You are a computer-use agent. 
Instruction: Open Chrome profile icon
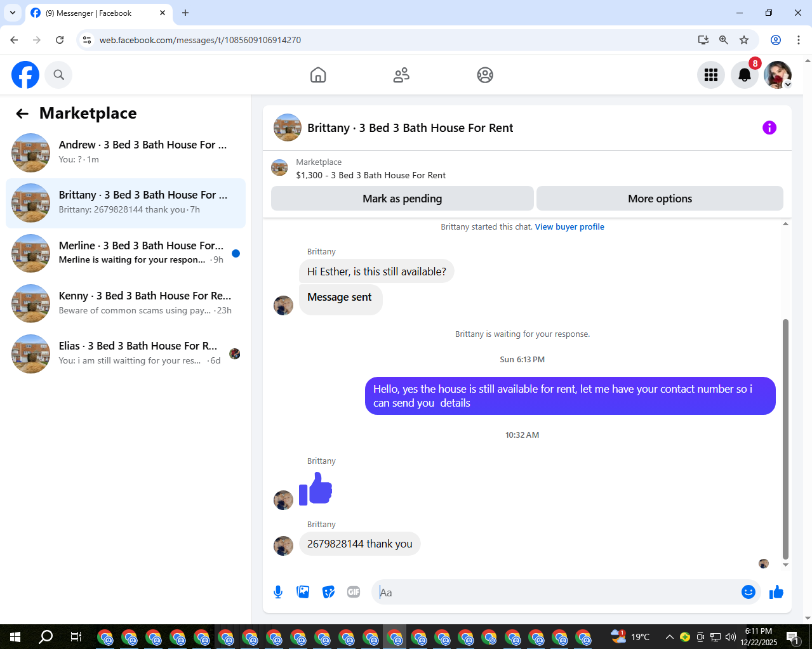(776, 40)
